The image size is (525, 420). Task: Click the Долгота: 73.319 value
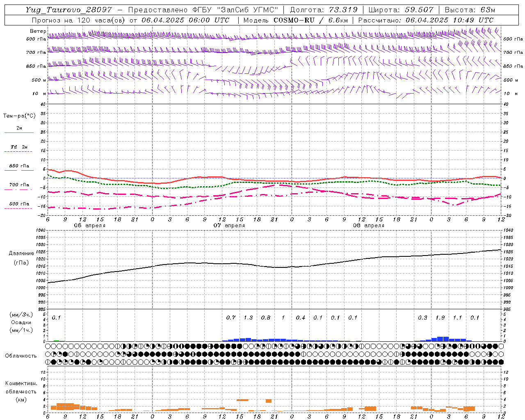(x=324, y=10)
